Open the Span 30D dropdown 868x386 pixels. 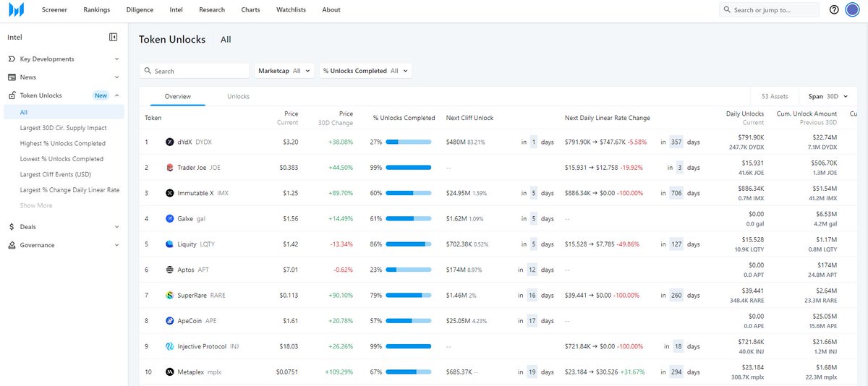tap(827, 96)
